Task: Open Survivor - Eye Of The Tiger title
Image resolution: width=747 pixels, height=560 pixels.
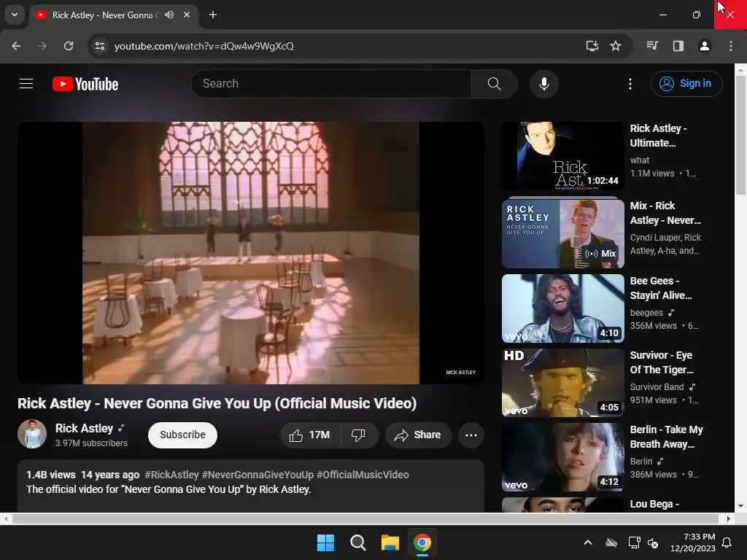Action: coord(661,362)
